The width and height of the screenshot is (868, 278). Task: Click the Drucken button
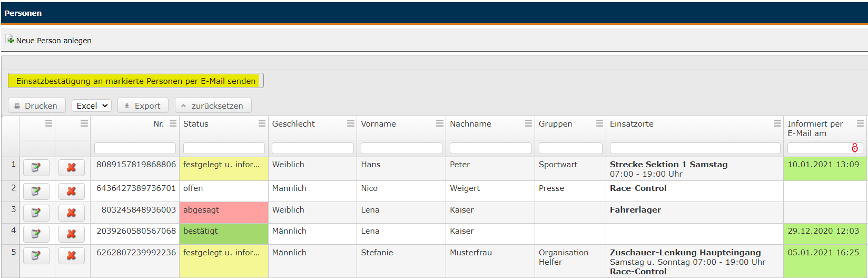coord(36,106)
